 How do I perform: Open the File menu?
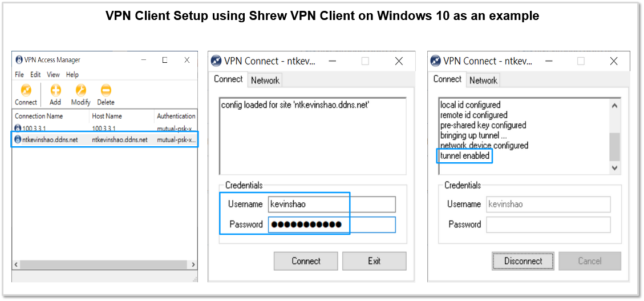[x=19, y=75]
